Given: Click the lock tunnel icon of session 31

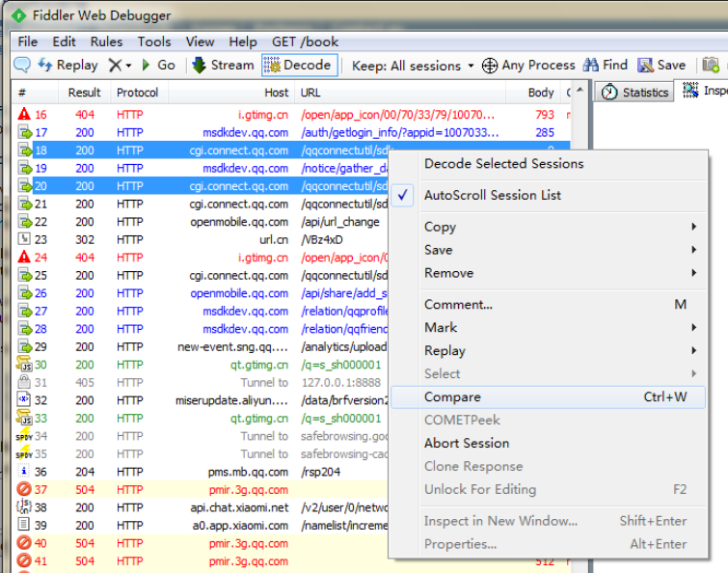Looking at the screenshot, I should click(x=24, y=382).
